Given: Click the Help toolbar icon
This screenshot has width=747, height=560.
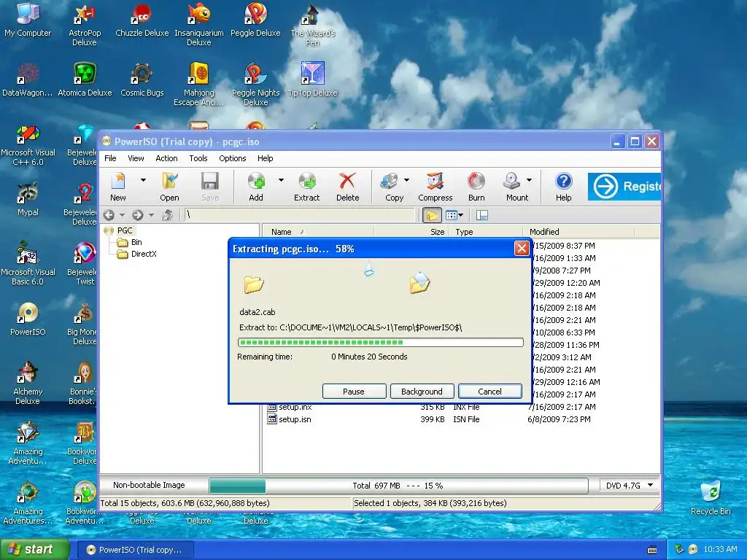Looking at the screenshot, I should [563, 187].
